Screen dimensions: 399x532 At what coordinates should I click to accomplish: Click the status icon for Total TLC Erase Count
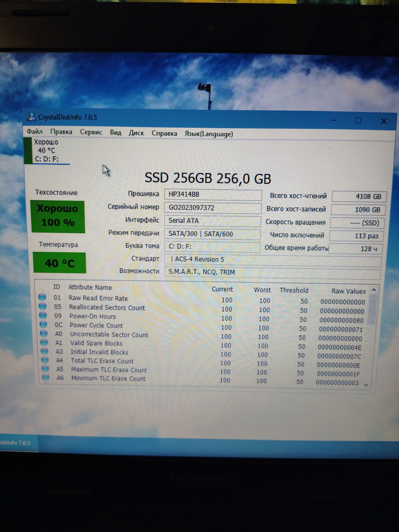coord(45,360)
